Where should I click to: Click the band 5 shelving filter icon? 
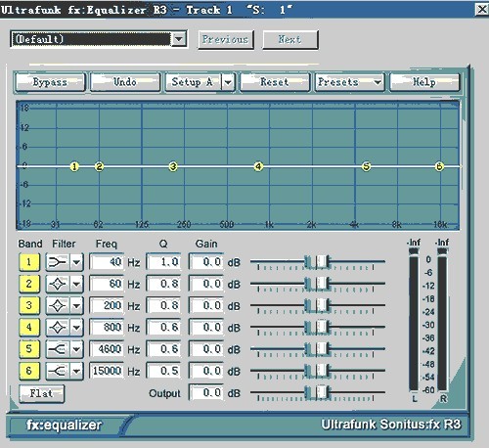pos(58,349)
